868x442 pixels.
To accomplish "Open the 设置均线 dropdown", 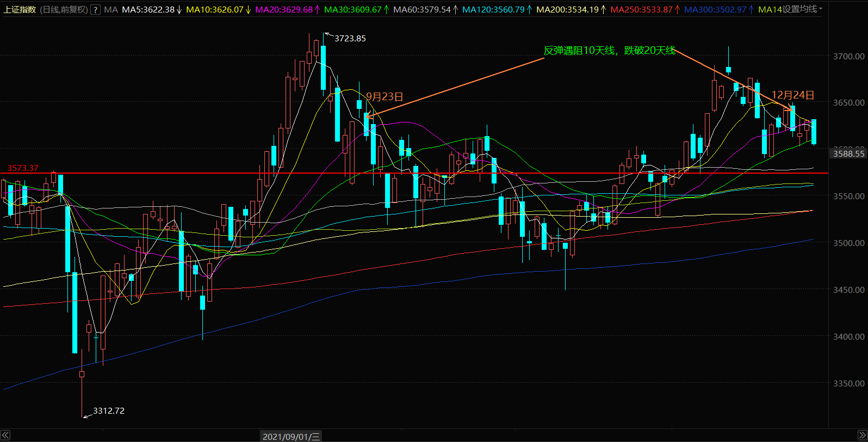I will 802,9.
